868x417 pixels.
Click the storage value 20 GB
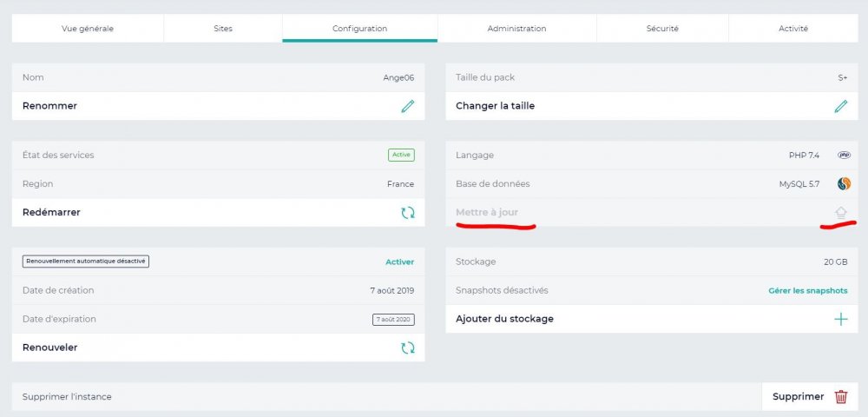tap(835, 262)
